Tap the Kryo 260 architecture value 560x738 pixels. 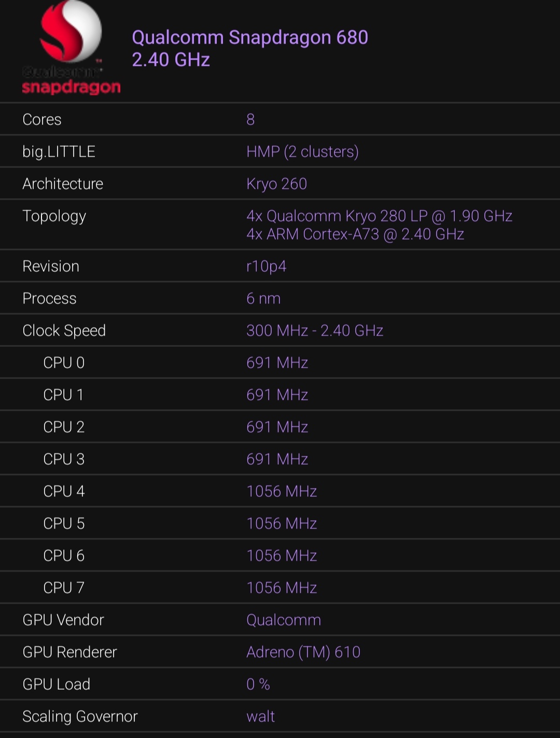point(276,184)
